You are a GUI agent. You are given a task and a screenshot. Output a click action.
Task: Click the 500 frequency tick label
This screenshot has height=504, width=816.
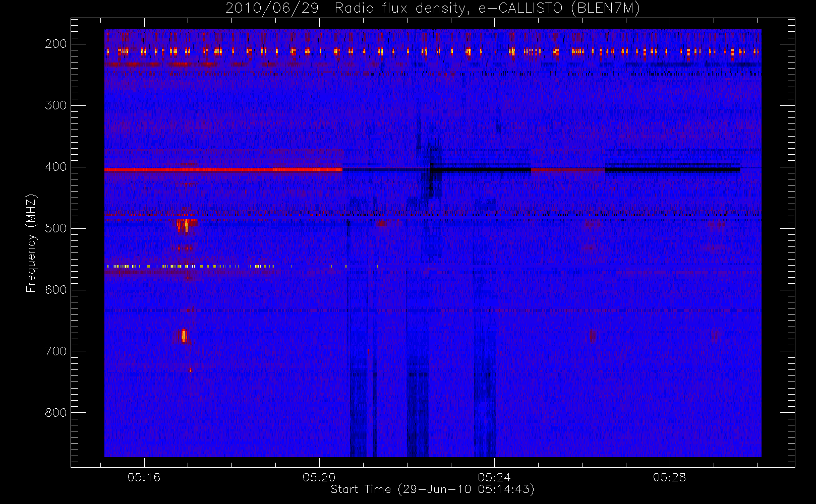pos(56,228)
